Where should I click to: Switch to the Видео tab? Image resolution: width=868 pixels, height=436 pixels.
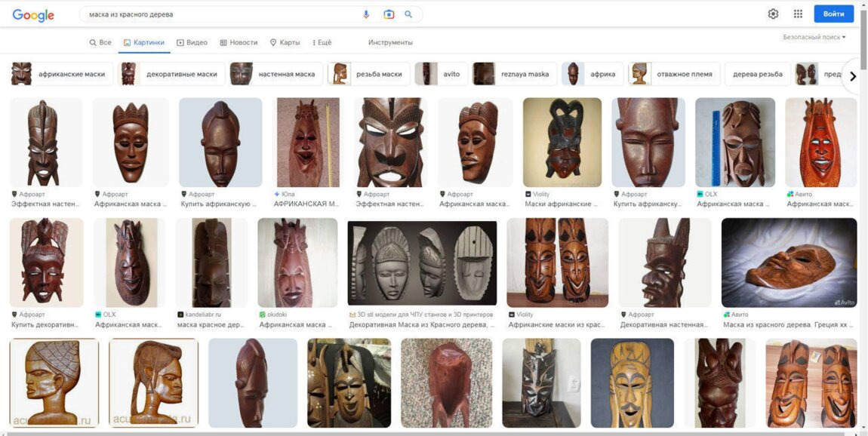[192, 43]
